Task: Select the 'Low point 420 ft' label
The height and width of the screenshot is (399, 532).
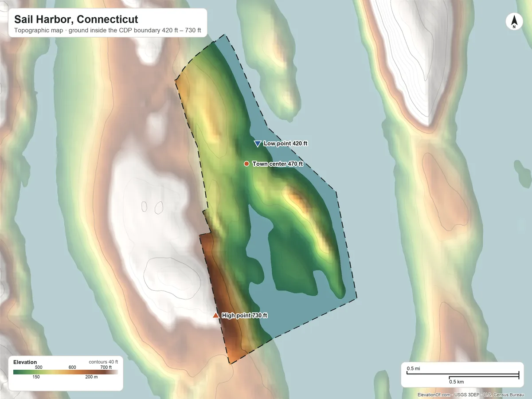Action: [286, 144]
